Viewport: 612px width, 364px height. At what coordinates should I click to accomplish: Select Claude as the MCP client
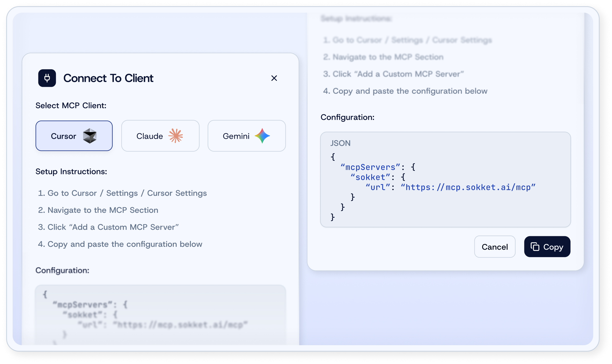[x=160, y=136]
